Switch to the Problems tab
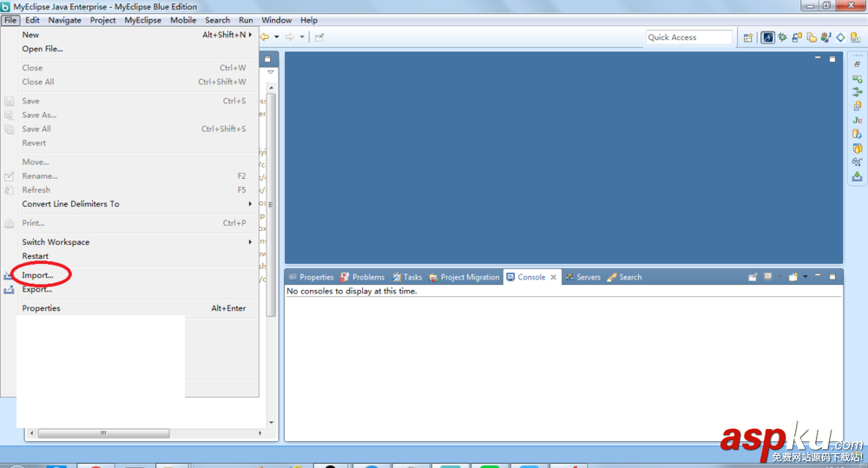The image size is (868, 468). [x=363, y=277]
